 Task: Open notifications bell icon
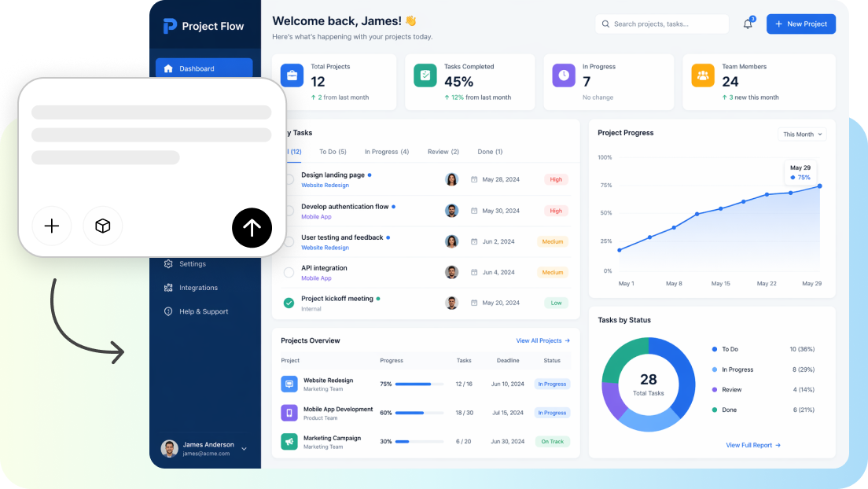748,24
